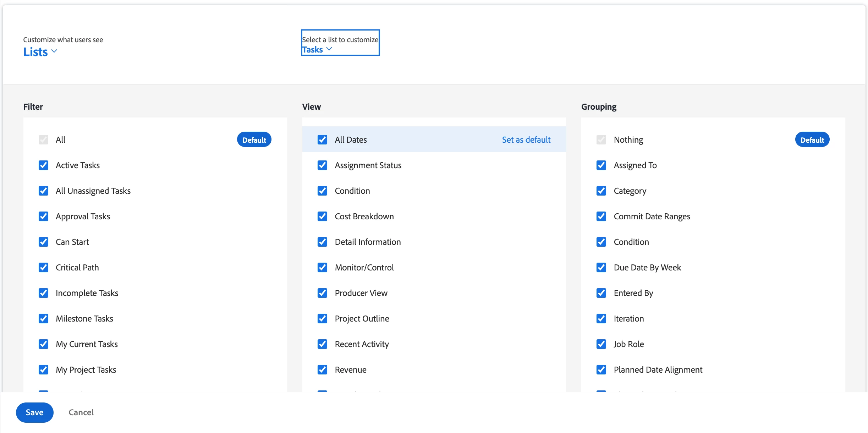The height and width of the screenshot is (433, 868).
Task: Uncheck the Active Tasks filter checkbox
Action: point(43,165)
